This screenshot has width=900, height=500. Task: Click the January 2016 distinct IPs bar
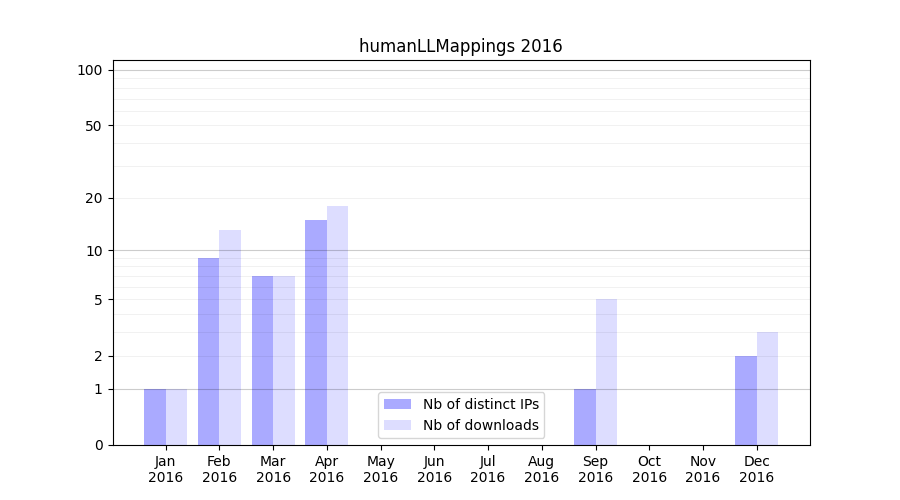[x=155, y=417]
